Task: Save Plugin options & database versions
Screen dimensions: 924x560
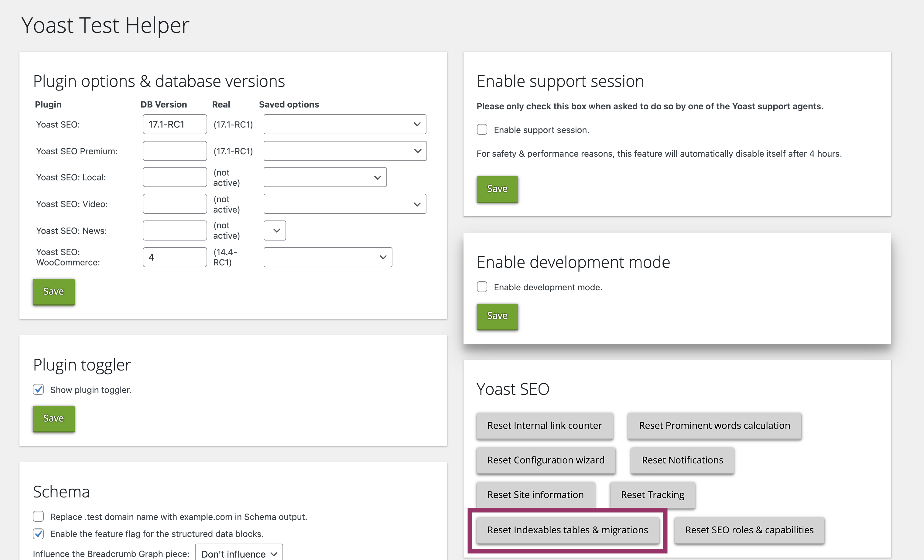Action: click(53, 291)
